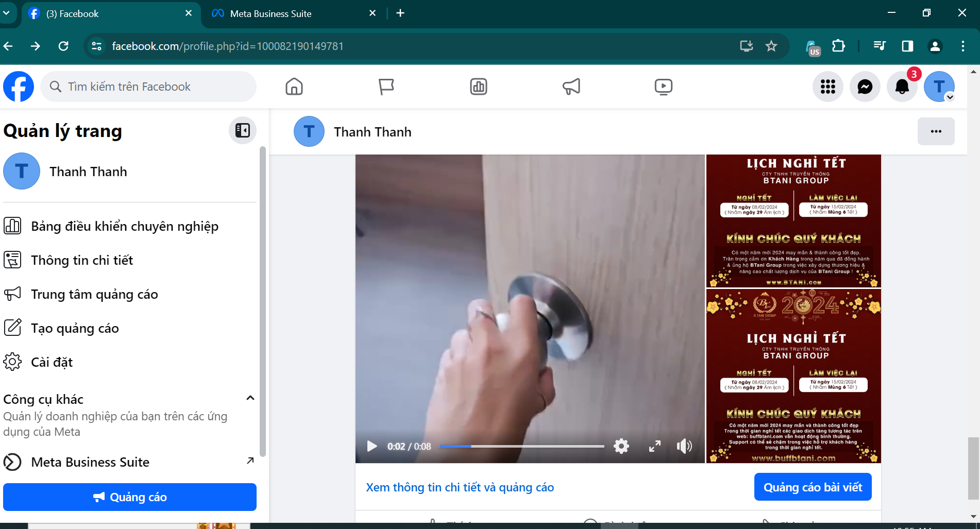Open the professional dashboard chart icon

coord(478,87)
